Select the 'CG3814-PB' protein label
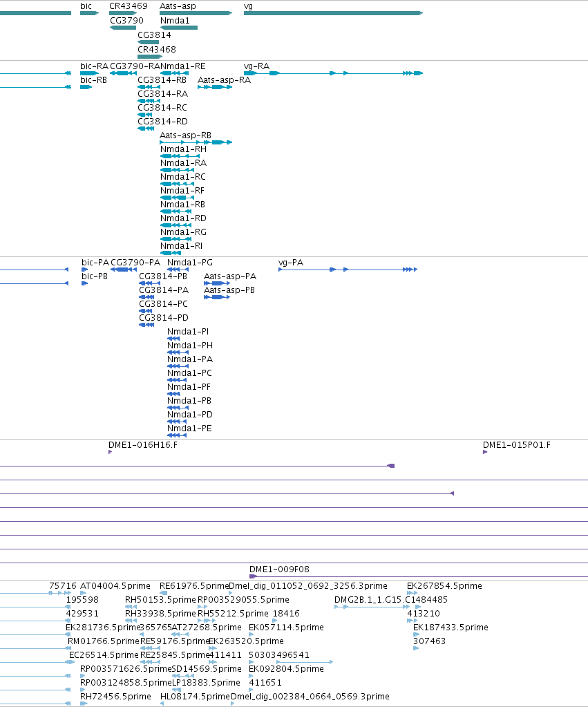Image resolution: width=588 pixels, height=707 pixels. click(x=163, y=276)
